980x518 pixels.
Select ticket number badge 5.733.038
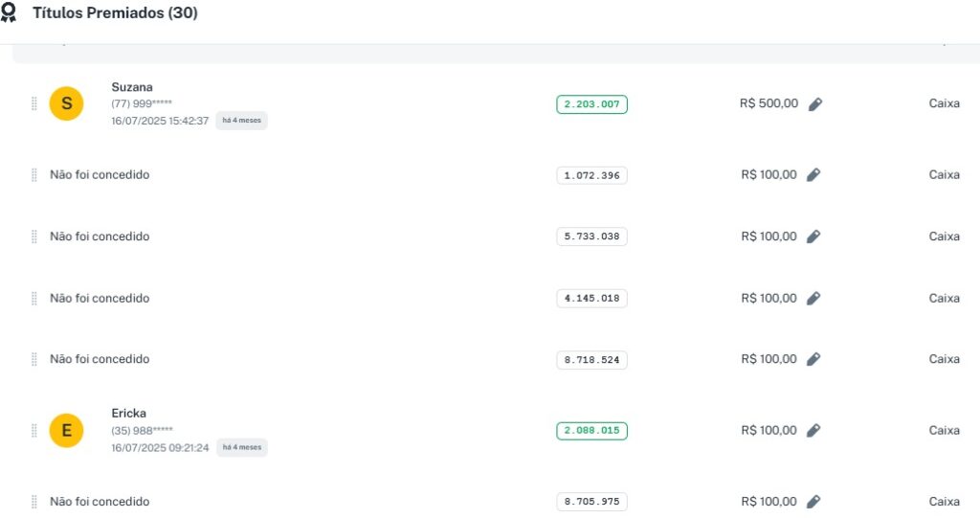(x=591, y=236)
